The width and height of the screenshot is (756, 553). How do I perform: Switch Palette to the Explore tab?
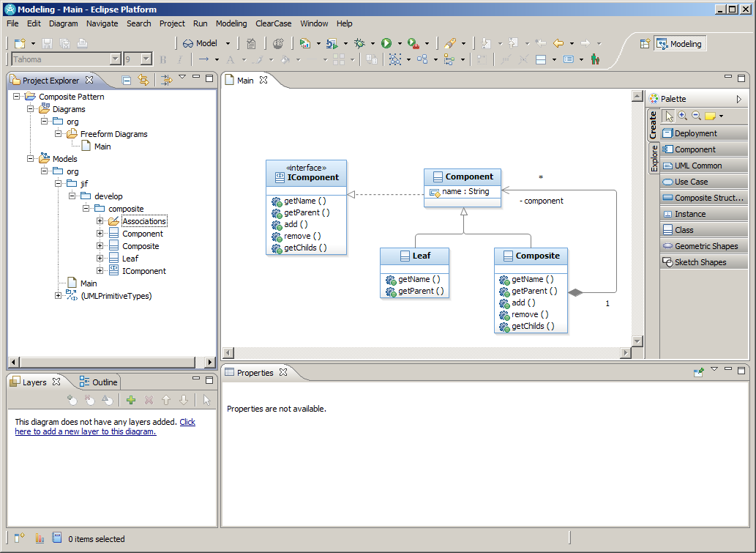(x=654, y=158)
